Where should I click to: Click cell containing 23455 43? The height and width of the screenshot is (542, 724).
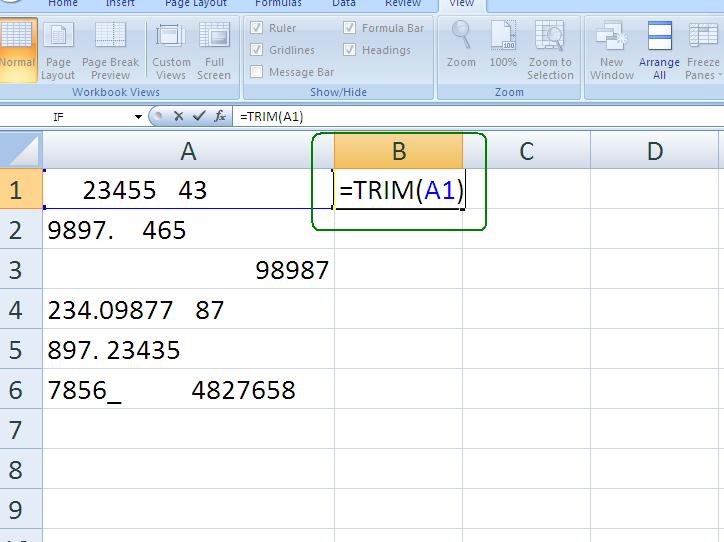coord(188,189)
